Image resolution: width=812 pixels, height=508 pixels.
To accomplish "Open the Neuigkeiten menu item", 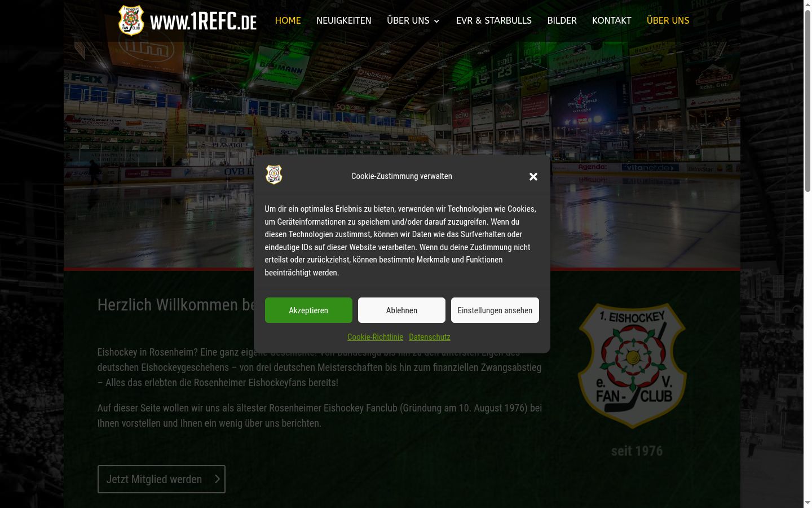I will click(344, 20).
